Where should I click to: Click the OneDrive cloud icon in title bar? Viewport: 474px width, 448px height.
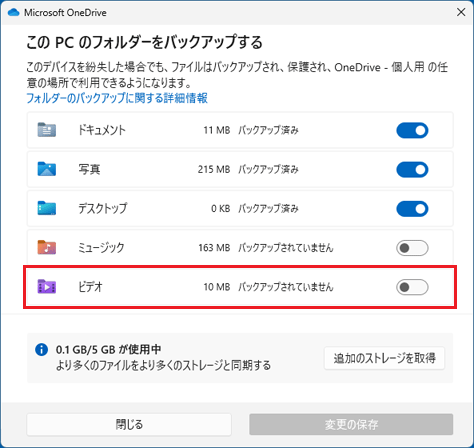(13, 13)
